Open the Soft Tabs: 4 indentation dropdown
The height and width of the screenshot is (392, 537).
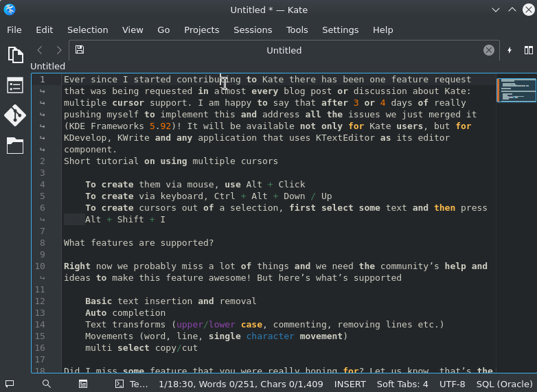pyautogui.click(x=402, y=384)
